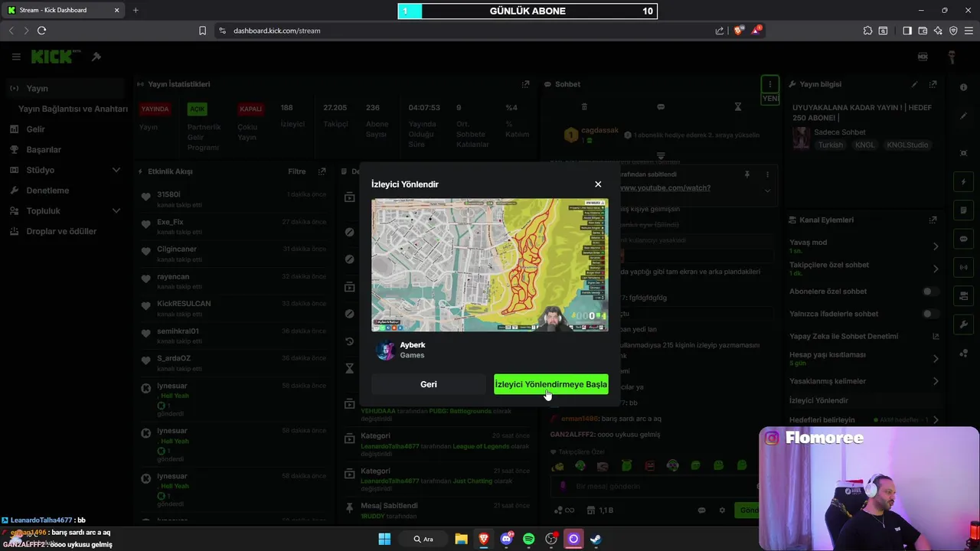
Task: Click the chat message input field
Action: tap(655, 486)
